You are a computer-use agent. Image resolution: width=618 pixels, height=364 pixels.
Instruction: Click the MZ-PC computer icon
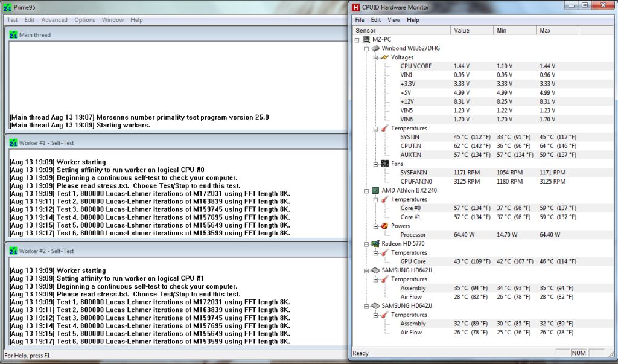pyautogui.click(x=366, y=39)
